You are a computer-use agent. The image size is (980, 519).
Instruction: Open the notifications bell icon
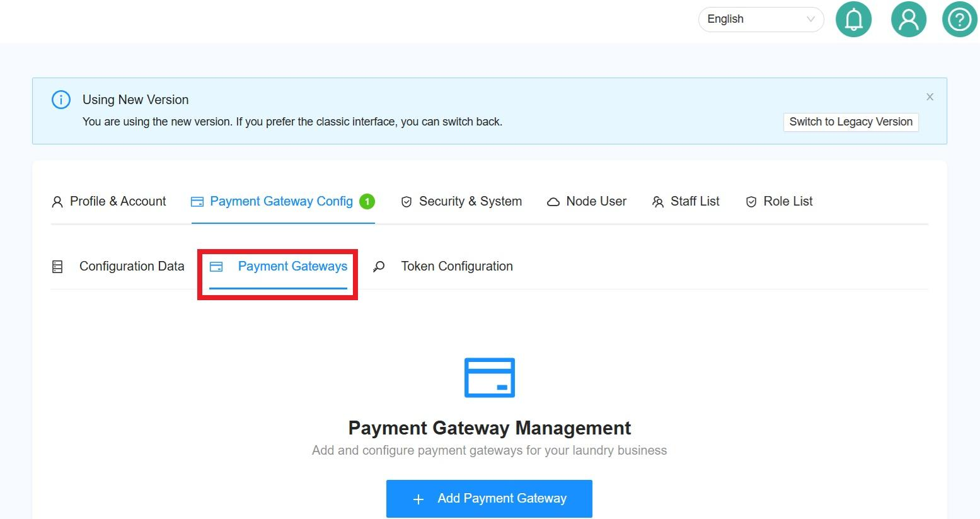point(853,20)
